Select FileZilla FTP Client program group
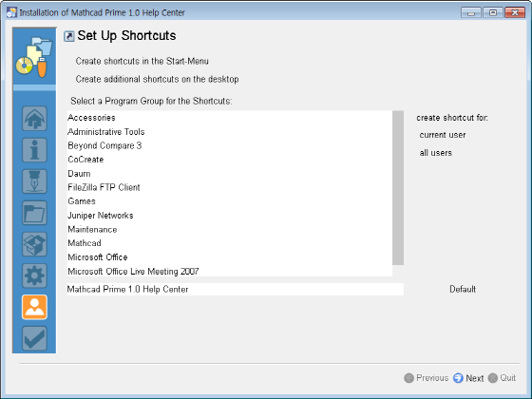This screenshot has height=399, width=532. pos(230,187)
